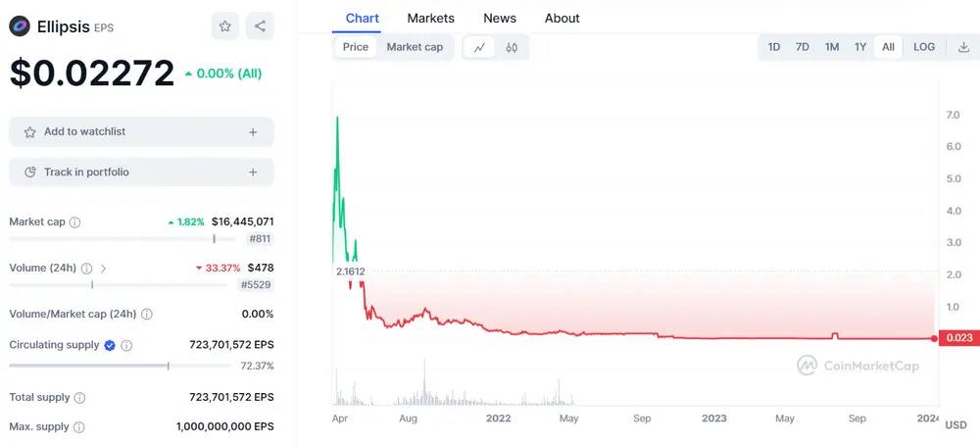Click info icon next to Circulating supply
This screenshot has height=445, width=980.
click(126, 345)
